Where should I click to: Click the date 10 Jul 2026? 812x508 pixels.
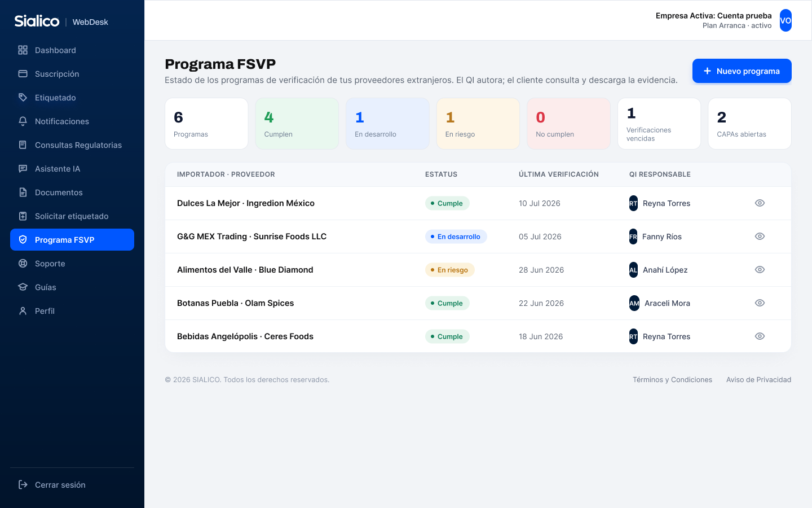click(540, 203)
